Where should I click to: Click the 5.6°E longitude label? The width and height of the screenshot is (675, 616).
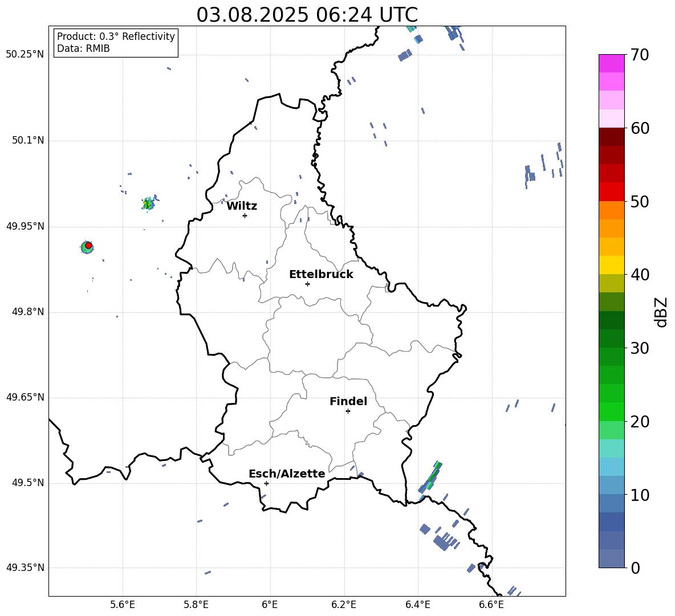pyautogui.click(x=123, y=605)
